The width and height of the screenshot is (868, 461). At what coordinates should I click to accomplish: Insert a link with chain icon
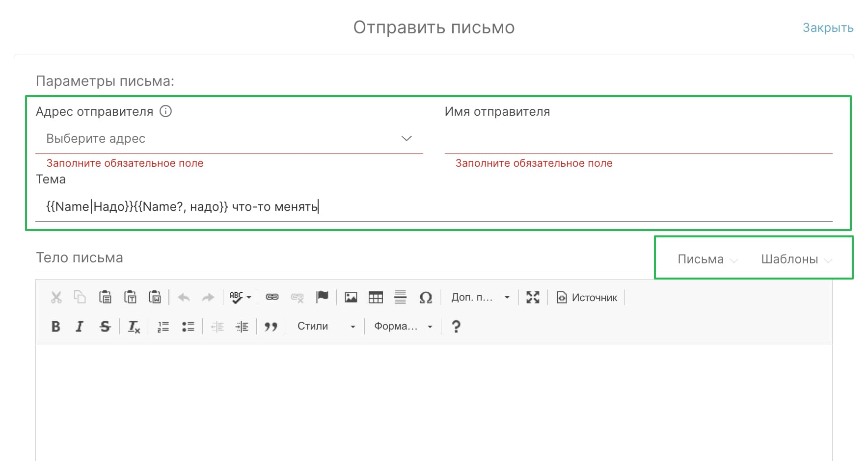coord(272,297)
